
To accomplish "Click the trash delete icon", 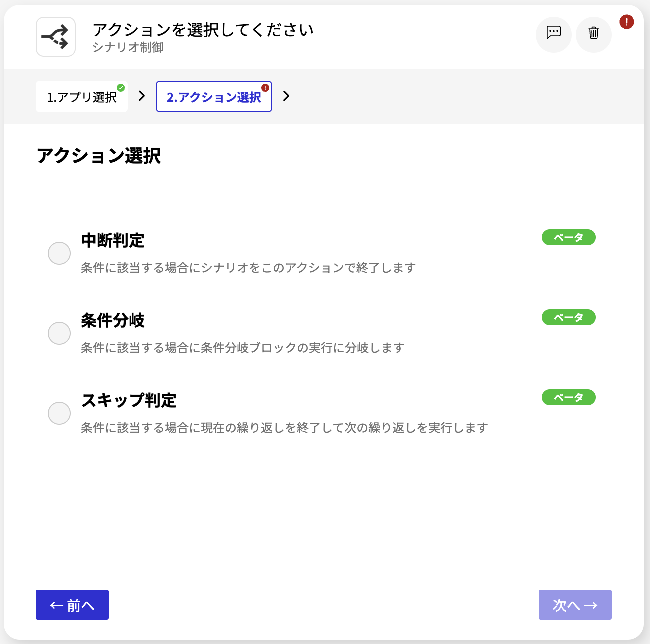I will [593, 34].
